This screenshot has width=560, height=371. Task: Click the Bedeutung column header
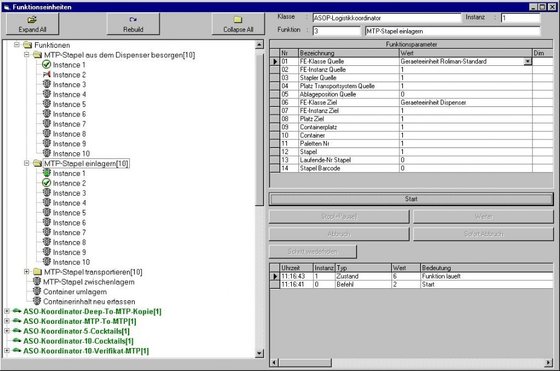tap(486, 268)
